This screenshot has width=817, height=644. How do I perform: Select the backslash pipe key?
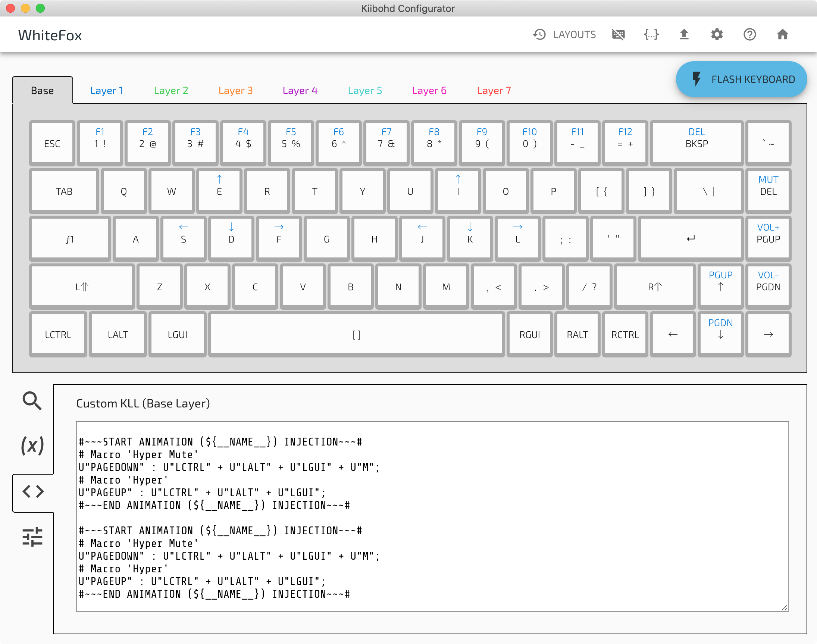point(709,191)
